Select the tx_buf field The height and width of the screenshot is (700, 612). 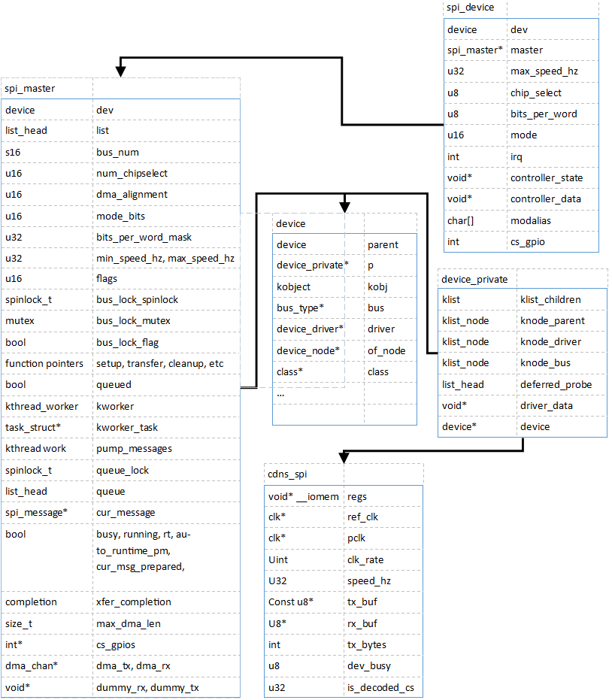pyautogui.click(x=362, y=602)
